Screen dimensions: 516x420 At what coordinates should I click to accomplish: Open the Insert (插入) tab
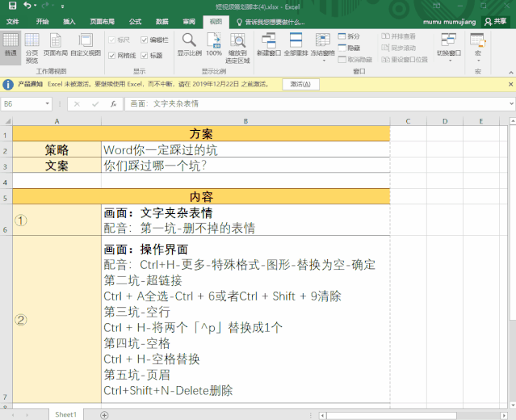(69, 22)
